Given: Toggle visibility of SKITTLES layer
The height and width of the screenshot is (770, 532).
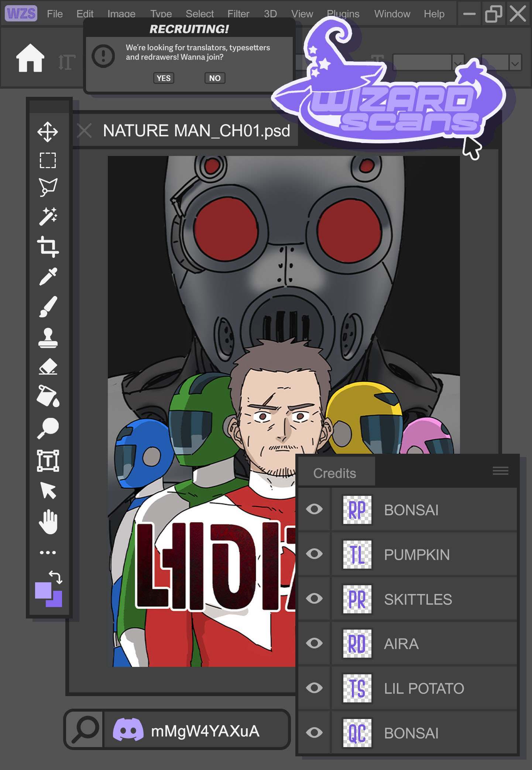Looking at the screenshot, I should tap(314, 599).
